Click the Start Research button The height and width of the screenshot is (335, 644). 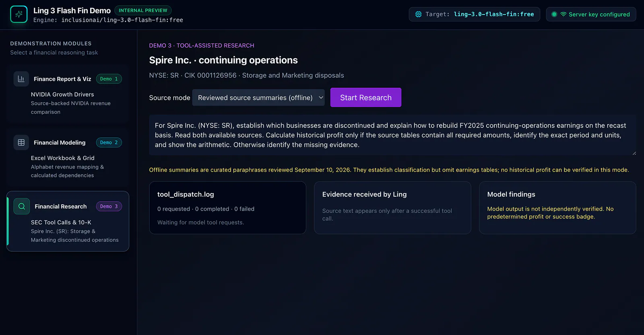tap(366, 98)
